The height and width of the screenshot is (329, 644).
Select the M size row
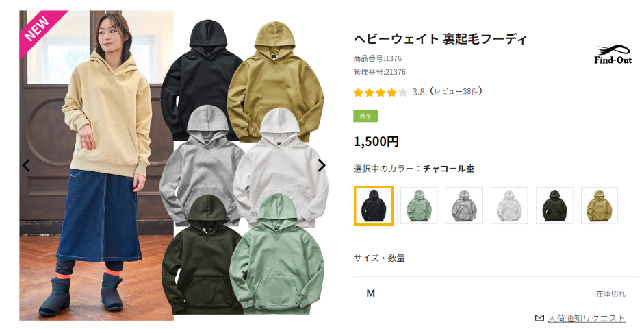pyautogui.click(x=495, y=293)
